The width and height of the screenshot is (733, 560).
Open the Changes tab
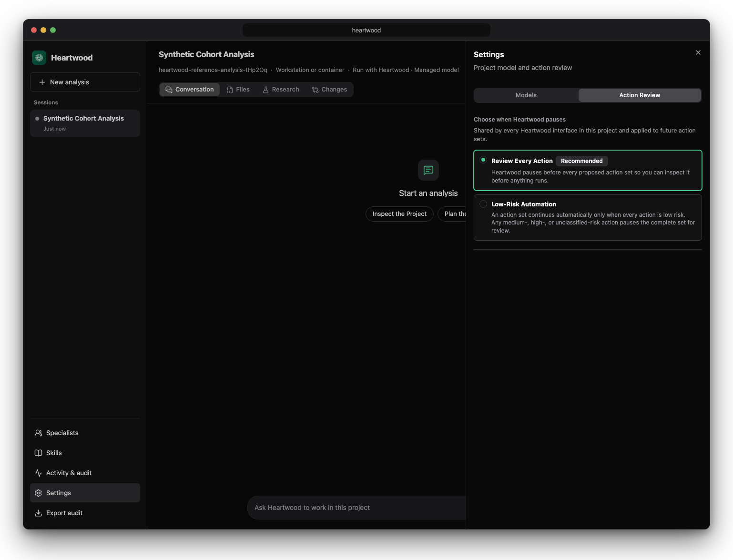click(x=330, y=90)
